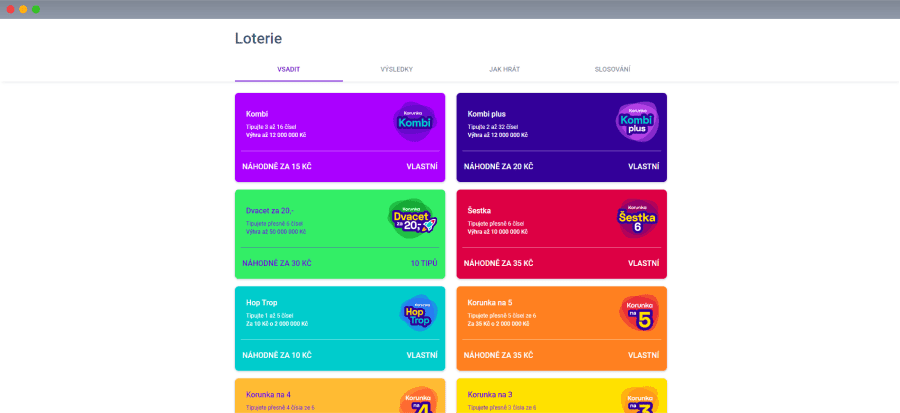Click 'Tipujte 1 až 5 čísel' text
Image resolution: width=900 pixels, height=413 pixels.
tap(270, 315)
